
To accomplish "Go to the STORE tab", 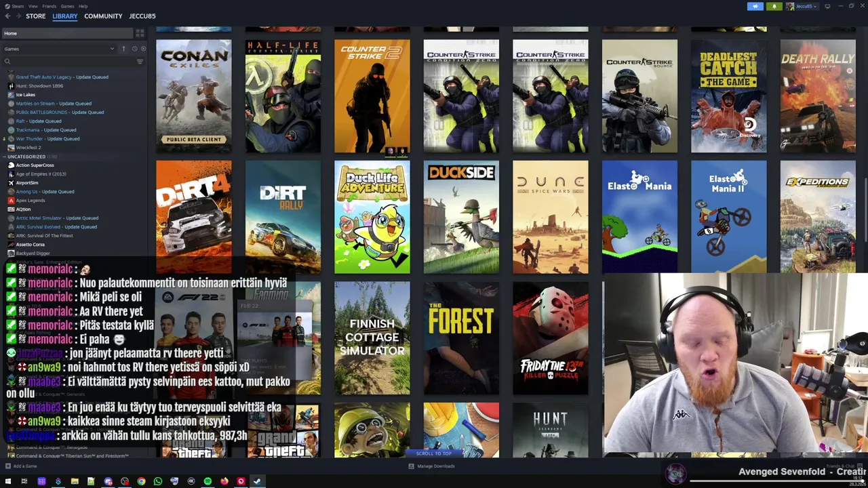I will 36,16.
